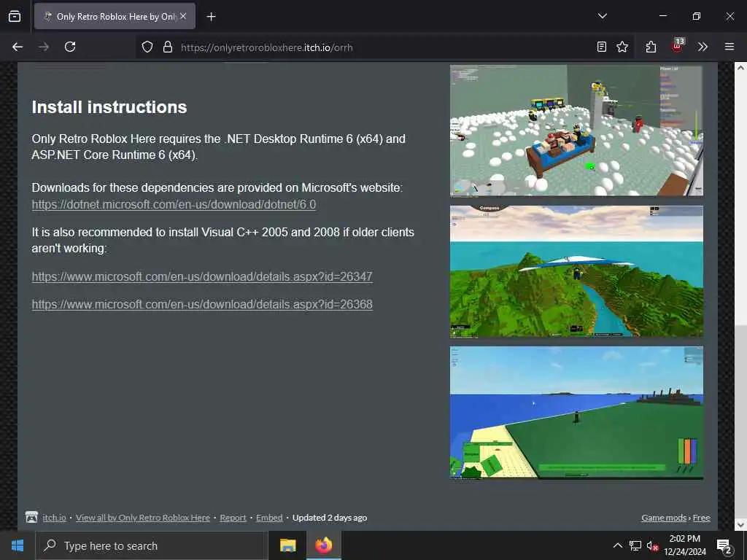Open File Explorer from taskbar

point(287,545)
